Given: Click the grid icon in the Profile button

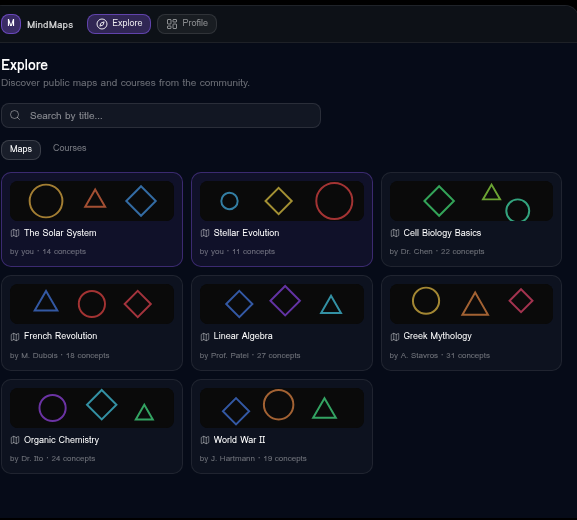Looking at the screenshot, I should pos(172,24).
